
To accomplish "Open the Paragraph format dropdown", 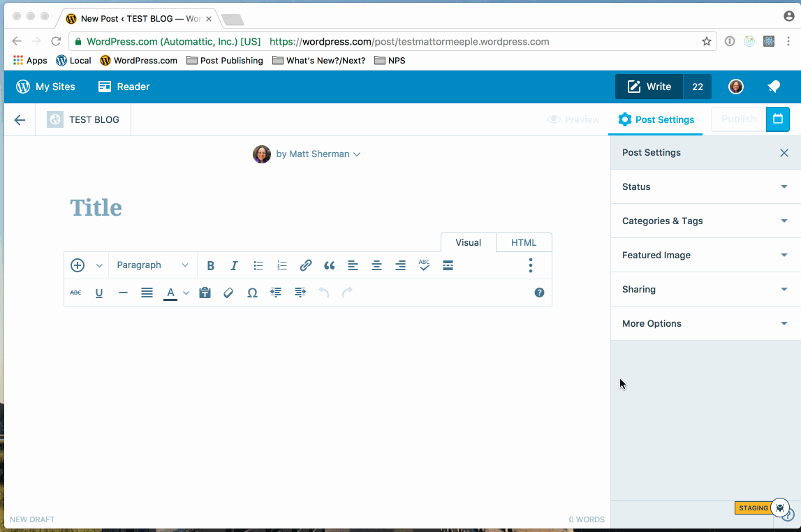I will 152,265.
